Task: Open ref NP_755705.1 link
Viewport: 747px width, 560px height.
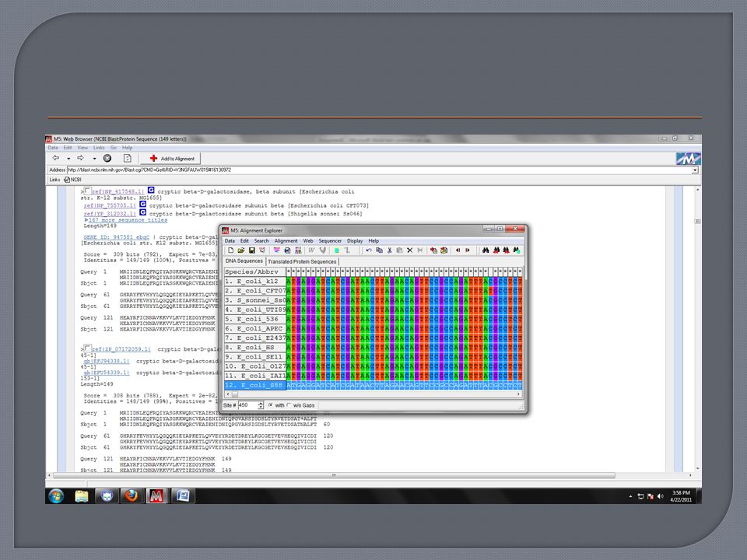Action: point(110,205)
